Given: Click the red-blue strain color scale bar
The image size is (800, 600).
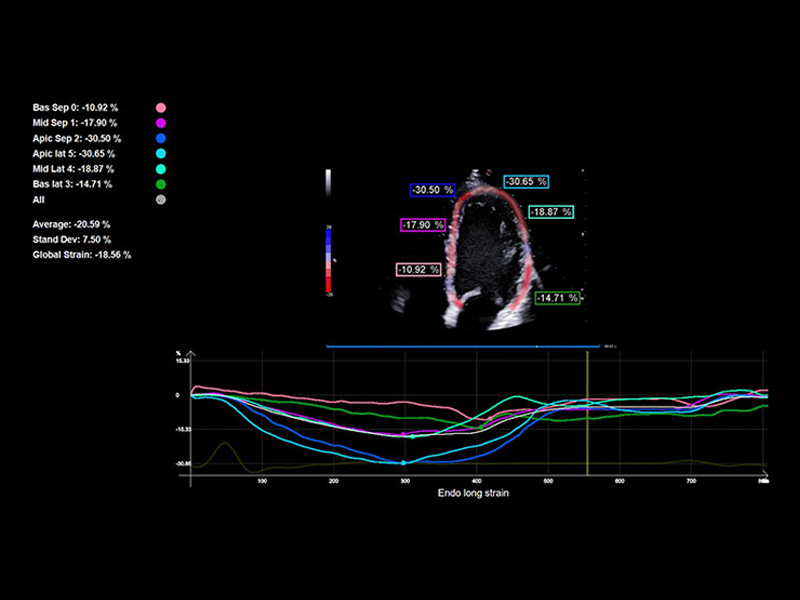Looking at the screenshot, I should [329, 260].
